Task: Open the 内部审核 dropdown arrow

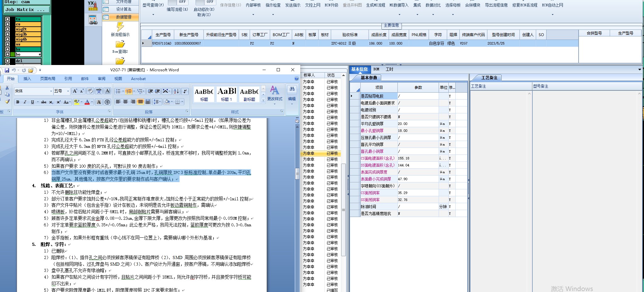Action: pos(253,14)
